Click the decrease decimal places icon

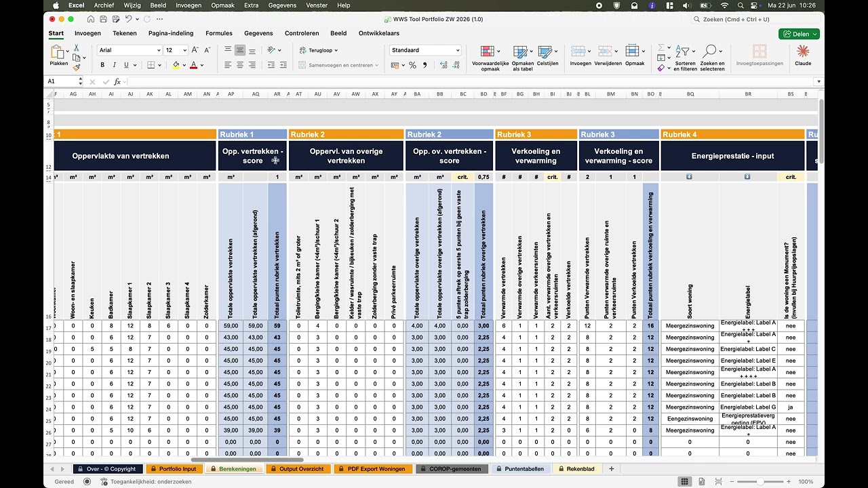(x=455, y=65)
